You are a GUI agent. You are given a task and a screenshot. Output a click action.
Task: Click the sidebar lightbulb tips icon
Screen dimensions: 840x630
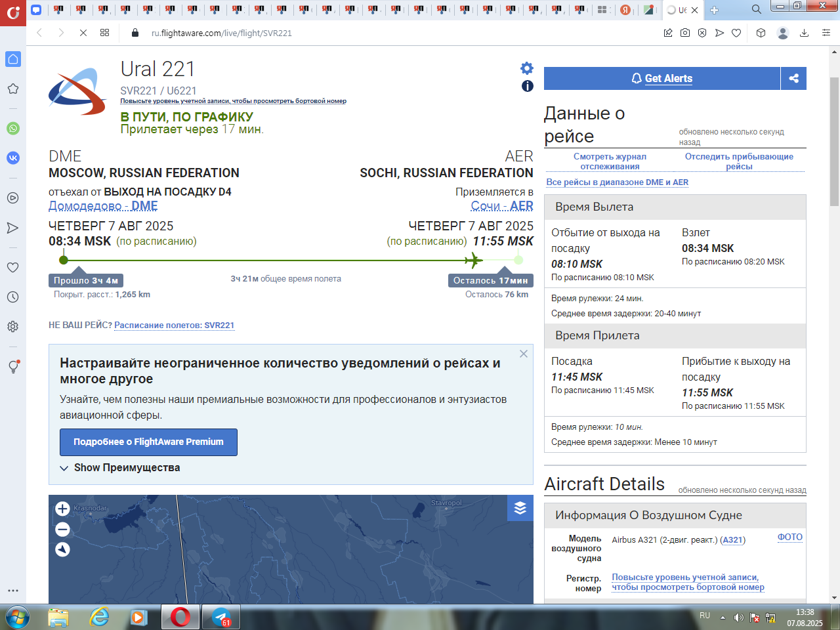tap(13, 367)
